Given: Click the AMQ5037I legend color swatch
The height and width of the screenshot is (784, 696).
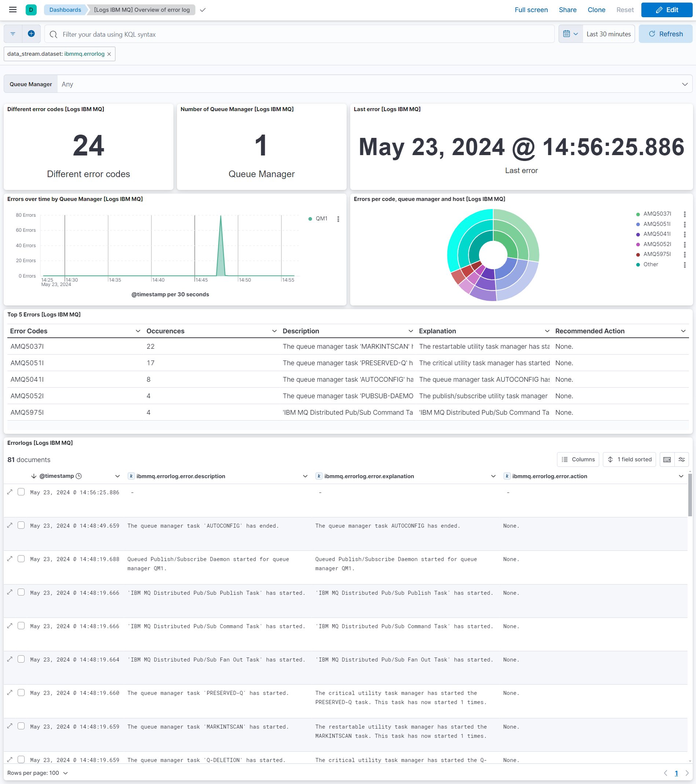Looking at the screenshot, I should pyautogui.click(x=638, y=214).
